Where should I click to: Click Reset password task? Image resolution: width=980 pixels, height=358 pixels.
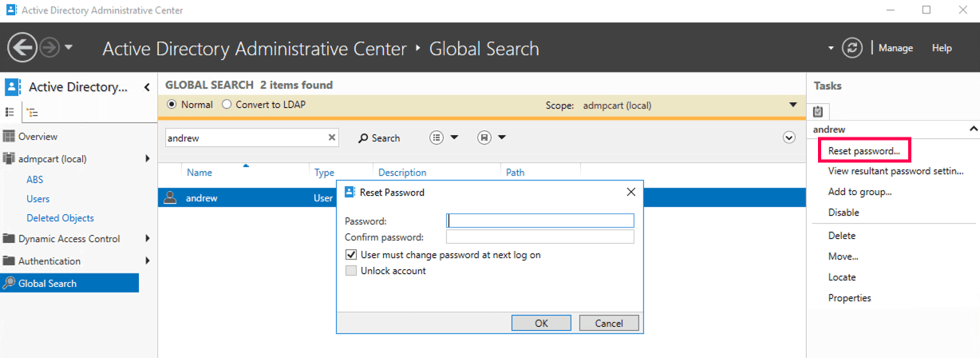pos(864,150)
